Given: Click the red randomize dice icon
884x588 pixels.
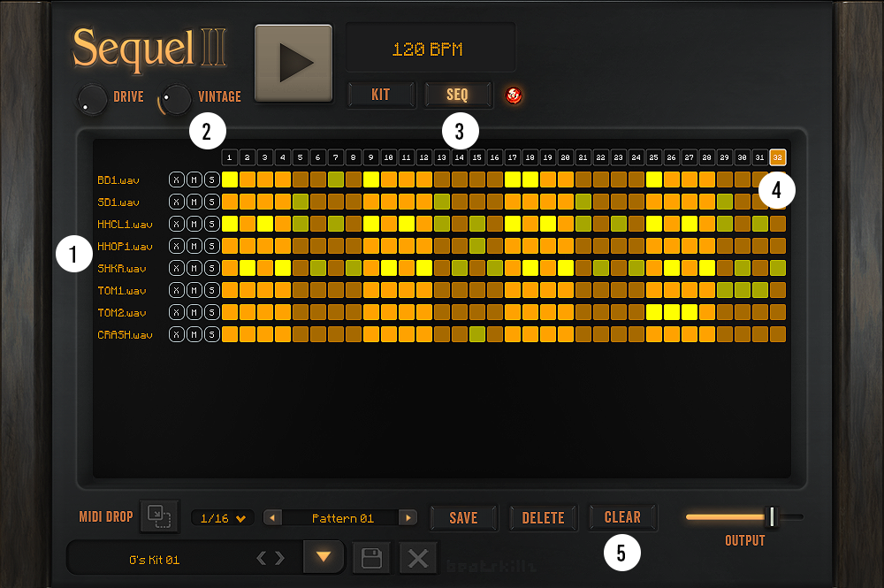Looking at the screenshot, I should point(513,95).
